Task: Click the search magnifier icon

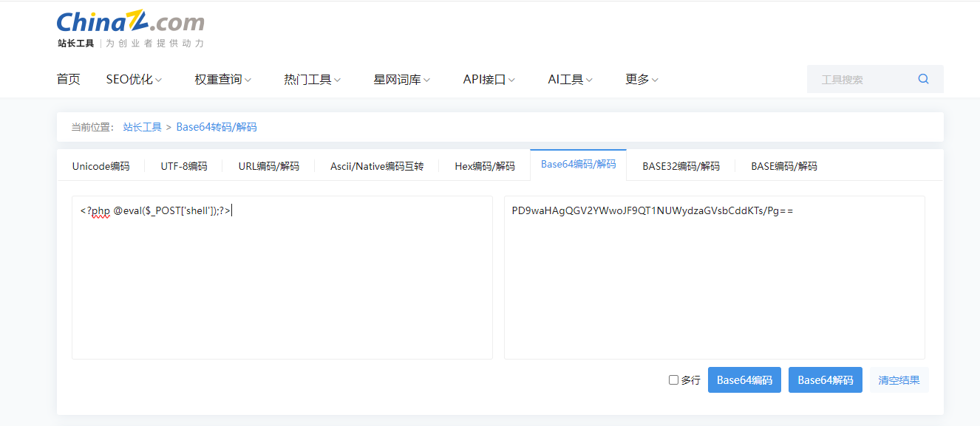Action: click(923, 79)
